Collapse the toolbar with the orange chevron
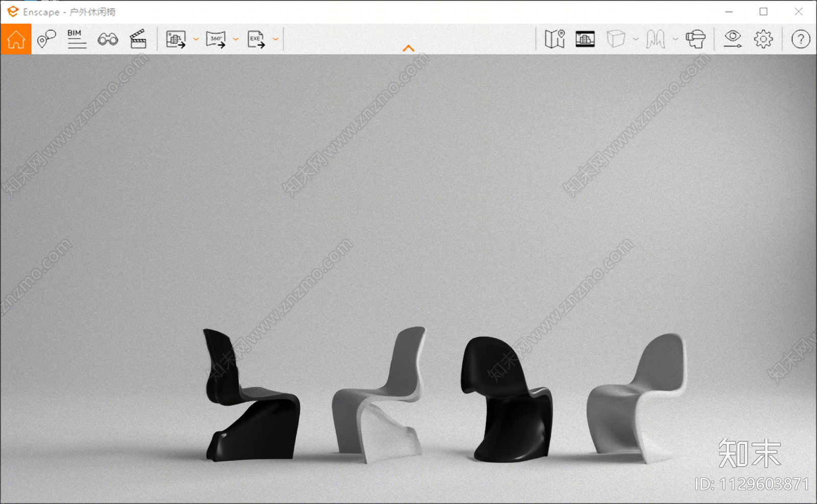The width and height of the screenshot is (817, 504). 408,48
